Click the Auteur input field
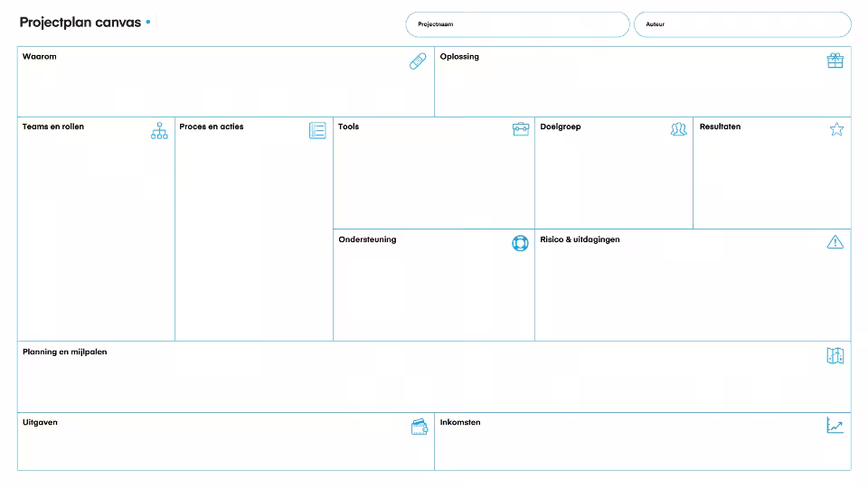The image size is (868, 488). 742,24
